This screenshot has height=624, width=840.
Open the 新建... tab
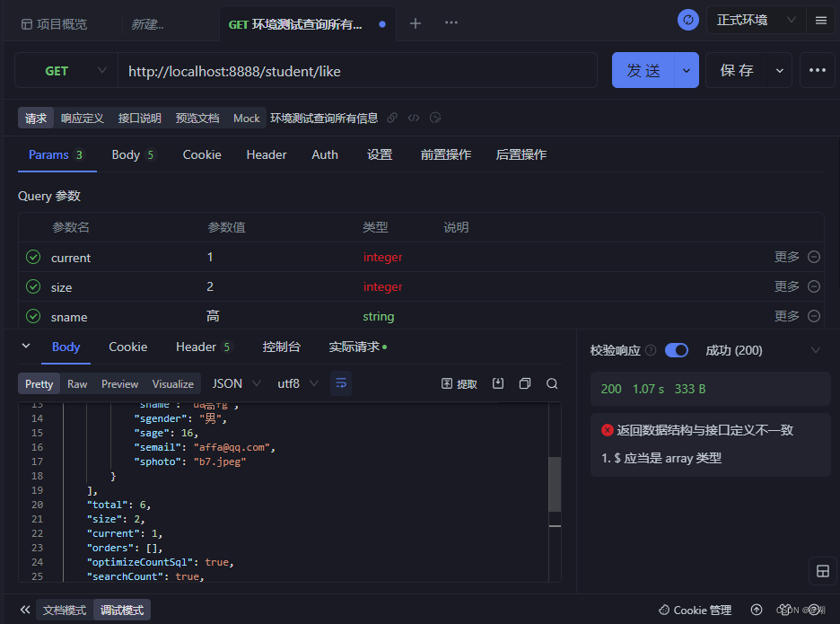147,24
